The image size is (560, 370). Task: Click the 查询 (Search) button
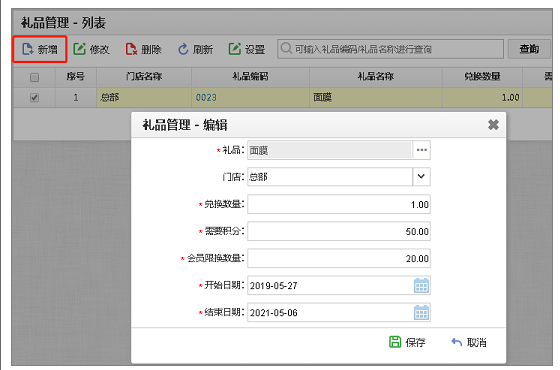click(x=529, y=49)
